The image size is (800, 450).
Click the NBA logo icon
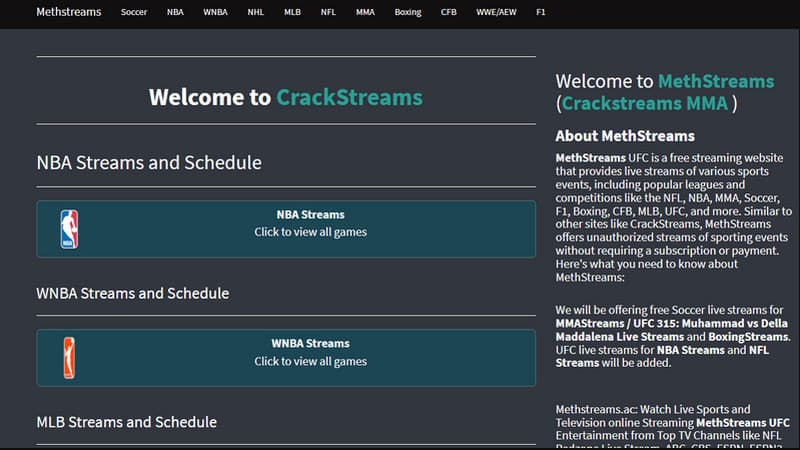(x=68, y=229)
